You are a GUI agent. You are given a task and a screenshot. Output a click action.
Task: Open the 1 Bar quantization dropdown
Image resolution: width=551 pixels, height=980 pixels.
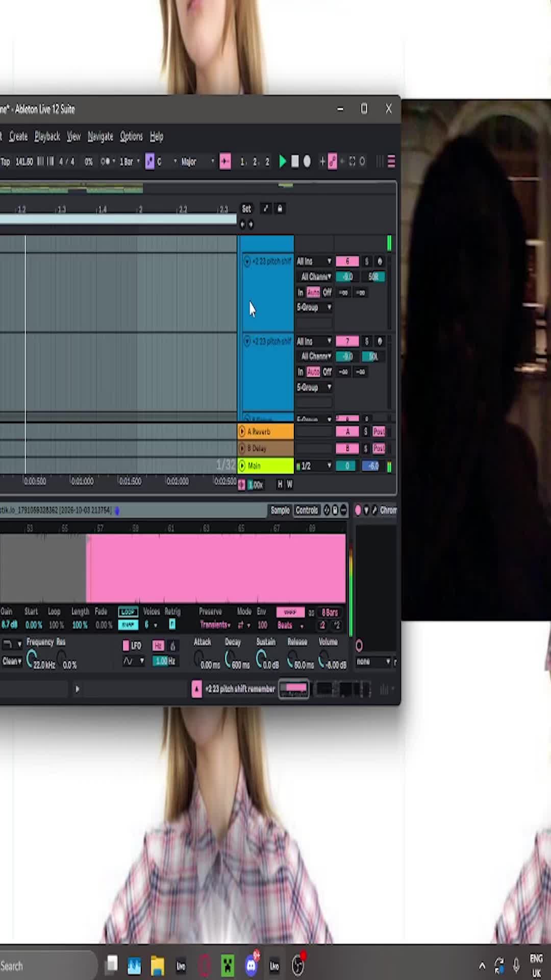[130, 162]
